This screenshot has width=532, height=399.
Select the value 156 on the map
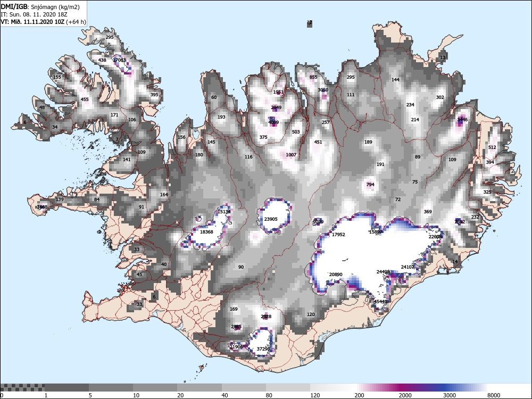point(182,137)
